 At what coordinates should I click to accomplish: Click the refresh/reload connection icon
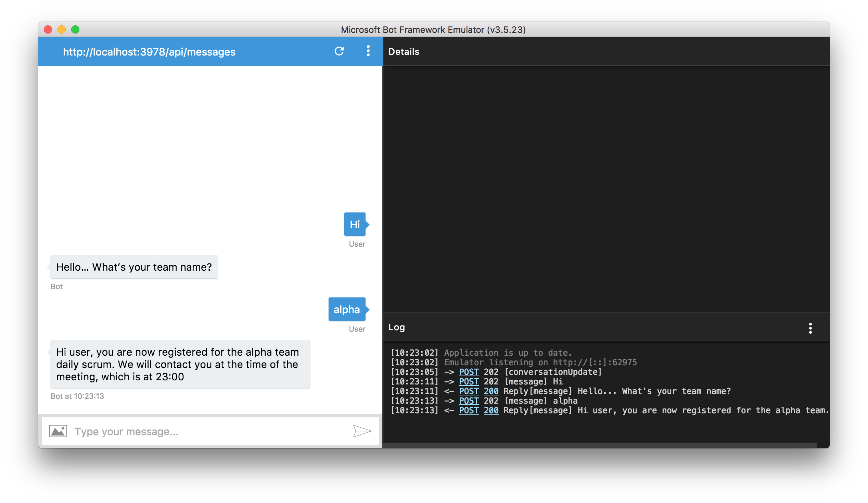click(x=339, y=51)
